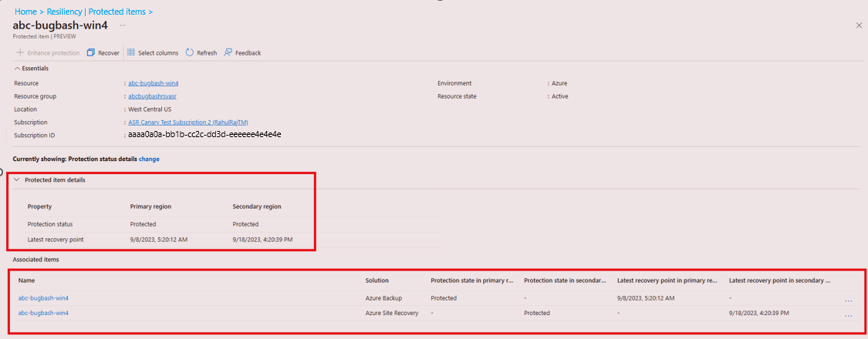This screenshot has height=339, width=868.
Task: Open Select columns option
Action: (x=153, y=52)
